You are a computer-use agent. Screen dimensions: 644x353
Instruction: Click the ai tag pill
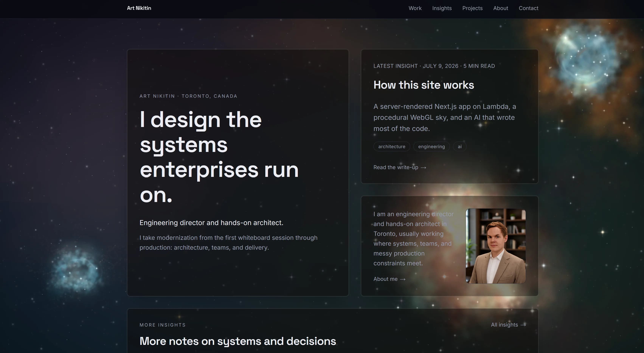tap(459, 147)
